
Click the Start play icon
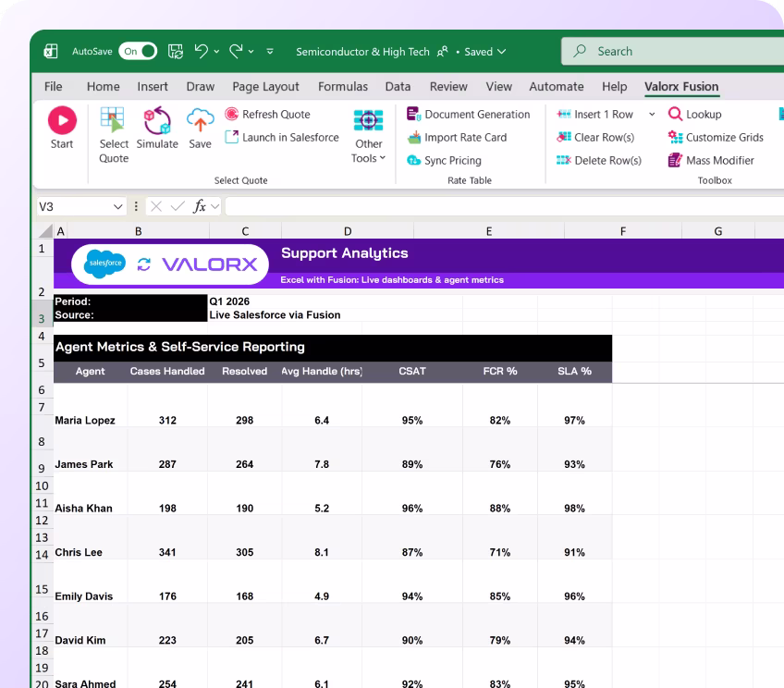62,120
